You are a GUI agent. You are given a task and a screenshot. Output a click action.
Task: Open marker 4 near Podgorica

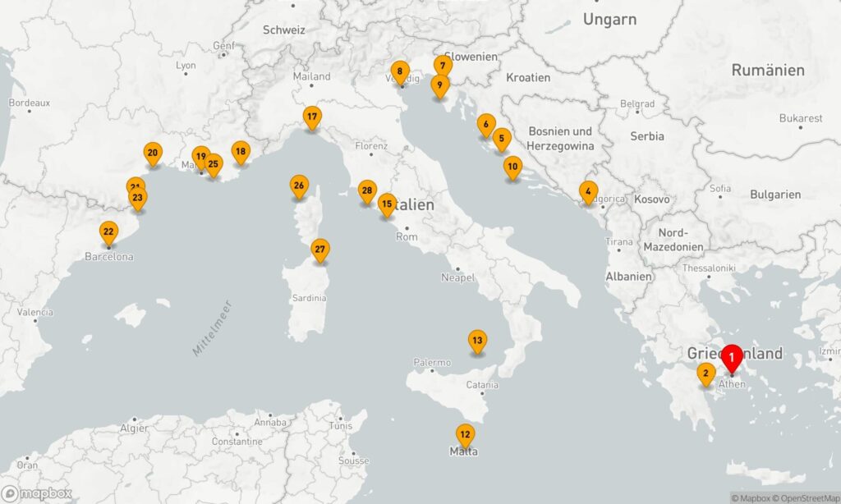588,192
